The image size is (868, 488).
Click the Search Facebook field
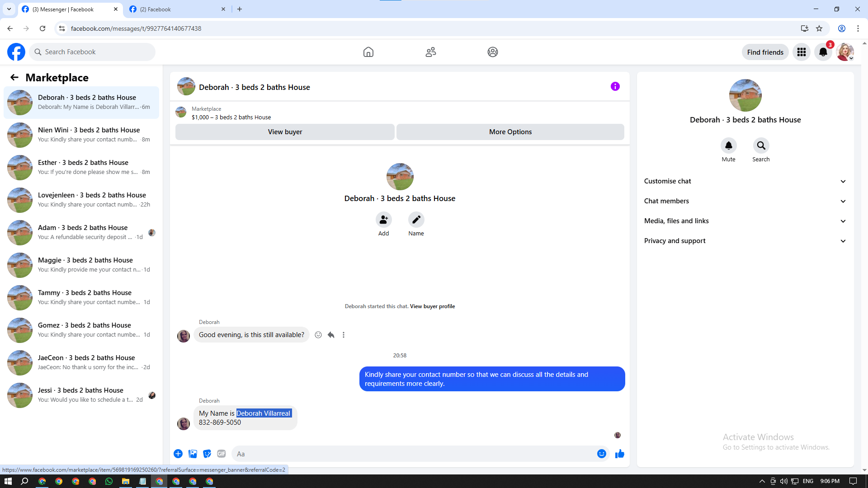pyautogui.click(x=93, y=52)
